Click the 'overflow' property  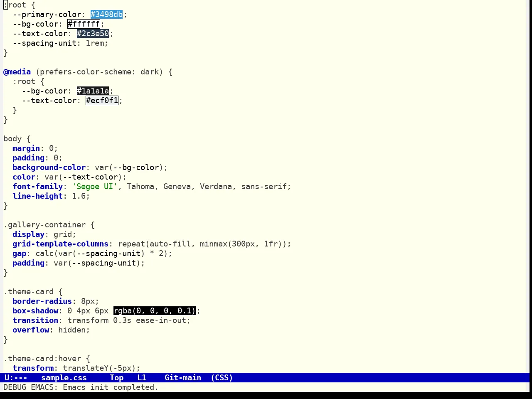point(31,330)
